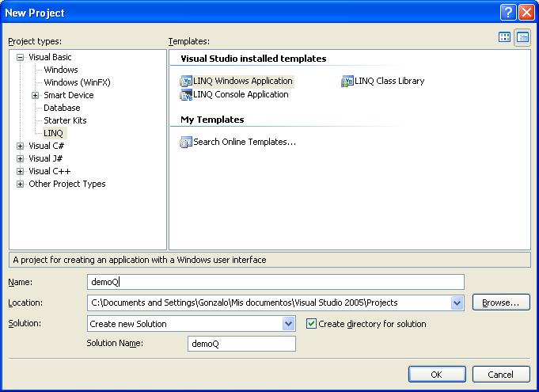Expand the Visual C# node
Viewport: 539px width, 392px height.
[x=21, y=146]
